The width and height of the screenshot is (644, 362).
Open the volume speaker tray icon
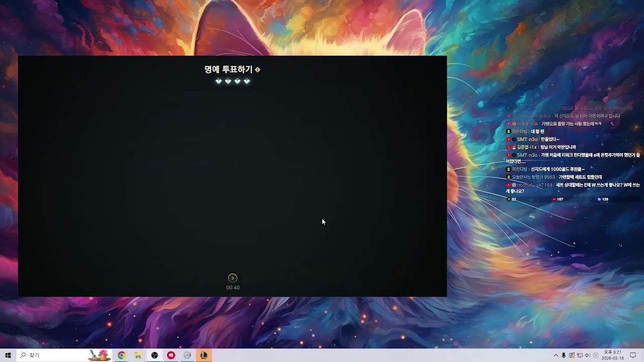click(588, 355)
